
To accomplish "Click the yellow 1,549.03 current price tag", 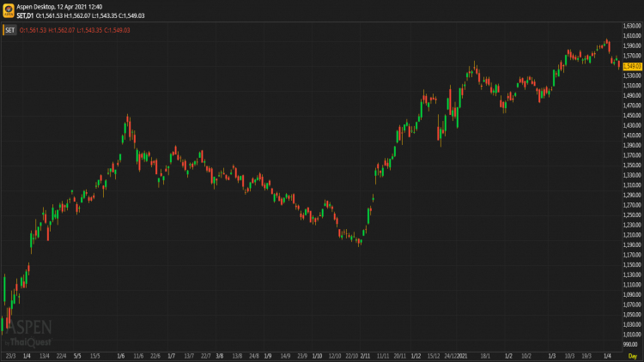I will coord(633,66).
